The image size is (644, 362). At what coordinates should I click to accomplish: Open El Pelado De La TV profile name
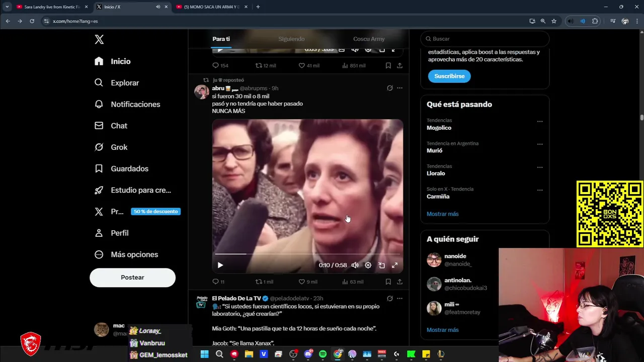[x=236, y=298]
